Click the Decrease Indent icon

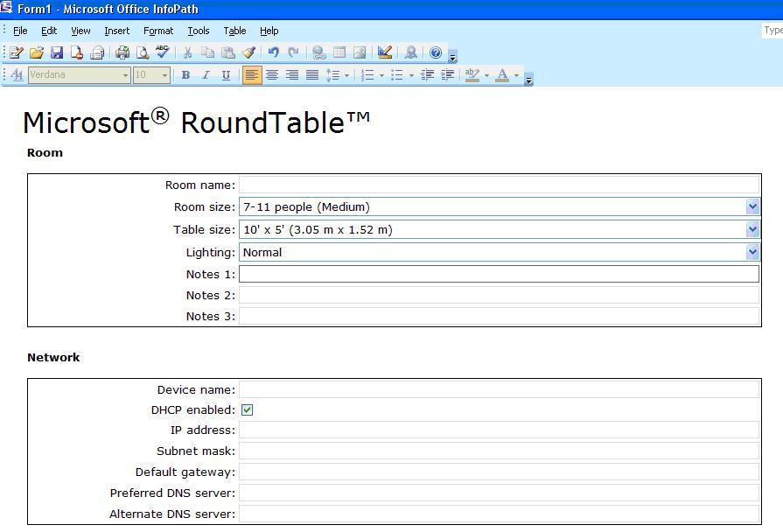(x=428, y=75)
